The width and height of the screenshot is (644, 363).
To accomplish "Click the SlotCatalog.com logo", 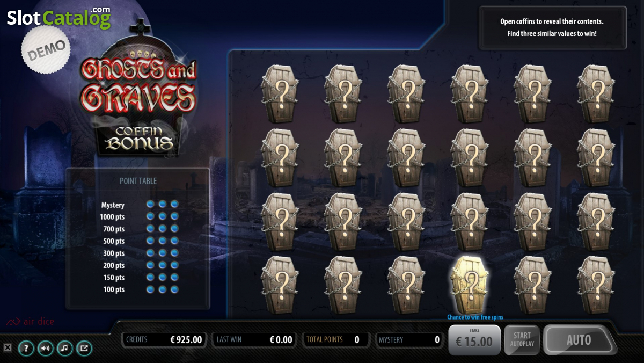I will (58, 18).
